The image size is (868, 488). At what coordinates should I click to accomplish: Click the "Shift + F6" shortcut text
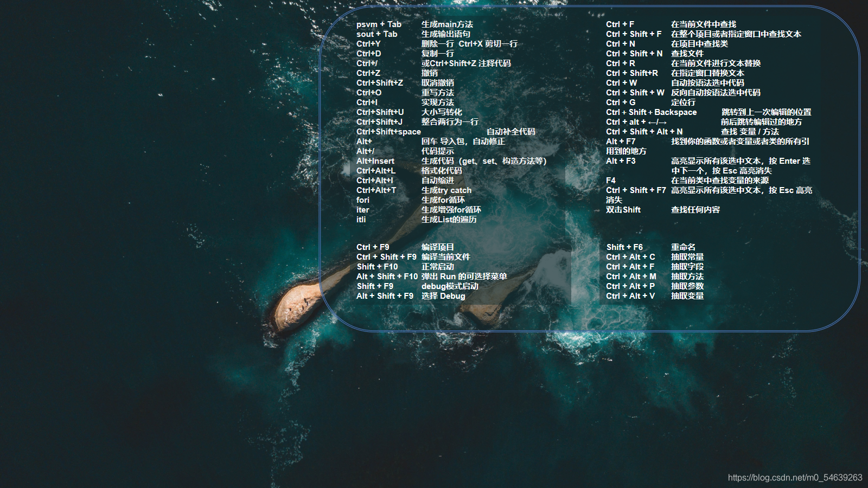click(624, 247)
